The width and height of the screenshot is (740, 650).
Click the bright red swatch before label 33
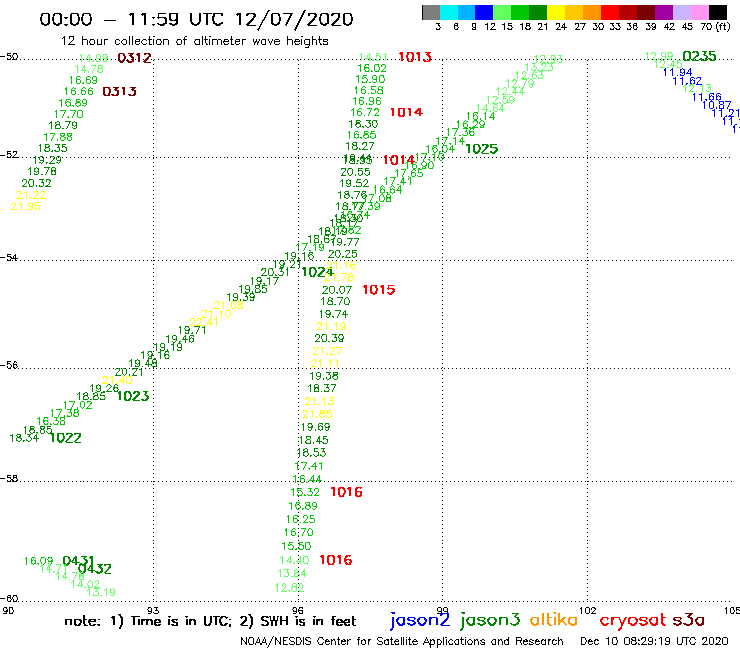(610, 12)
